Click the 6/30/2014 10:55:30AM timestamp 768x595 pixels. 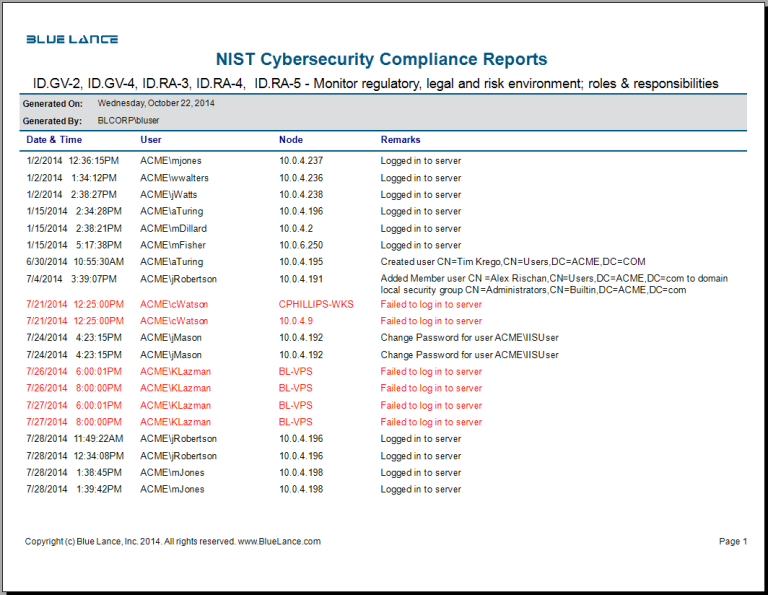pyautogui.click(x=73, y=262)
